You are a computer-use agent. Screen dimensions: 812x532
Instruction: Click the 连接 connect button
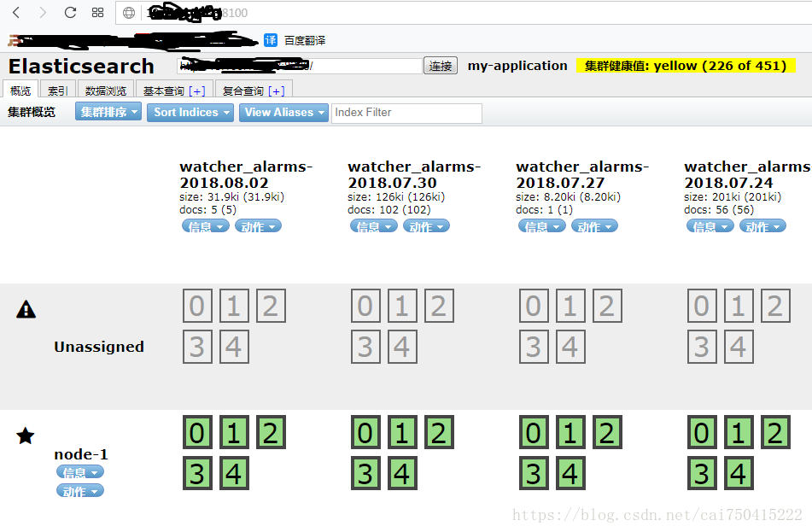pyautogui.click(x=441, y=66)
